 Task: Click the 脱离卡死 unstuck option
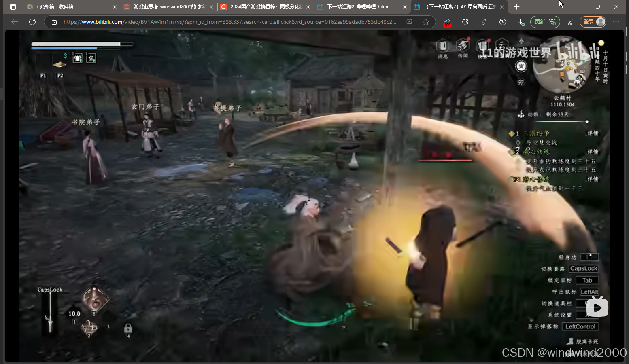coord(583,342)
